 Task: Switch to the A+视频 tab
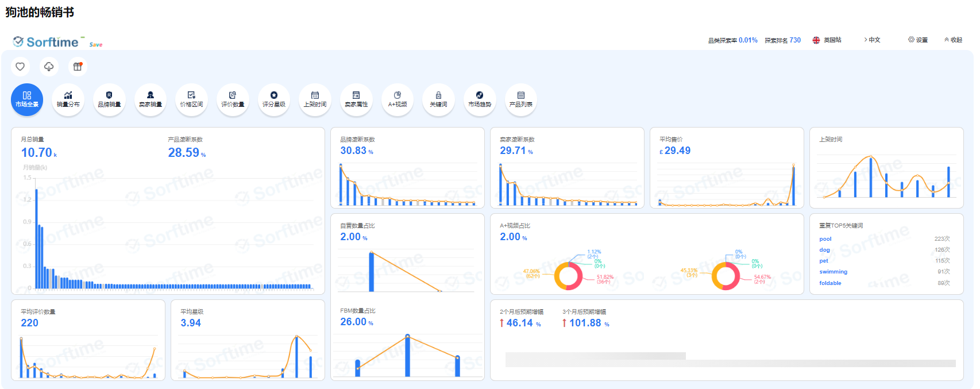pyautogui.click(x=398, y=99)
